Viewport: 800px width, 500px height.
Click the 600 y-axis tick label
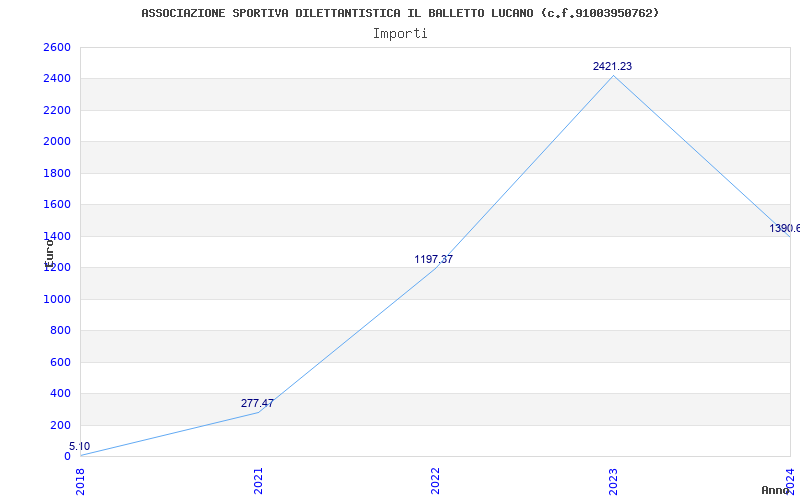61,362
